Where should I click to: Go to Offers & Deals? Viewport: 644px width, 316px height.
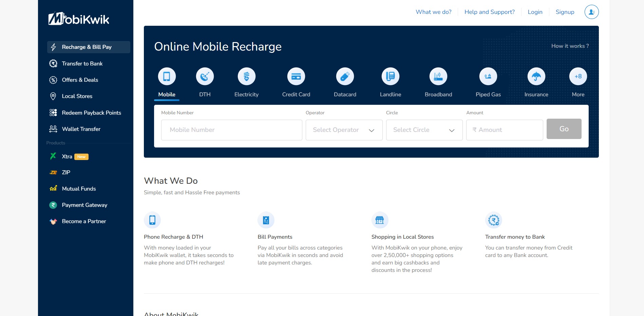(x=80, y=80)
